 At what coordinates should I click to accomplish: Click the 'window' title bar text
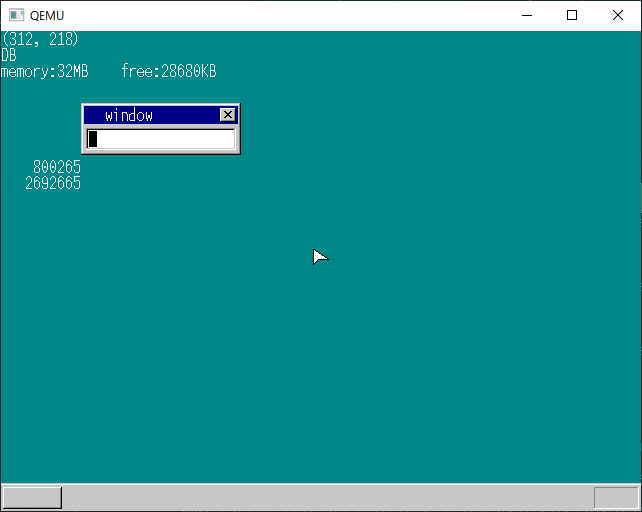(129, 116)
